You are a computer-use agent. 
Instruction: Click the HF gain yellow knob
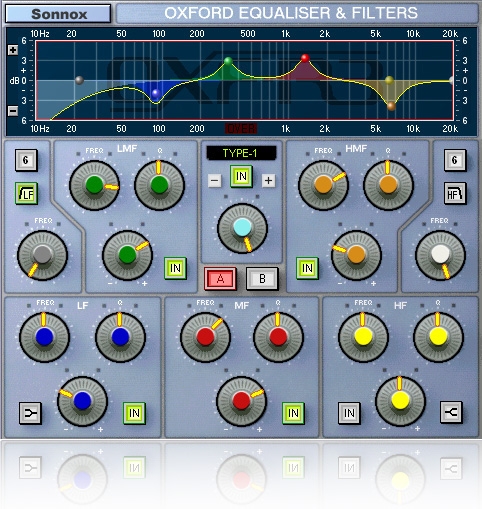(x=400, y=401)
